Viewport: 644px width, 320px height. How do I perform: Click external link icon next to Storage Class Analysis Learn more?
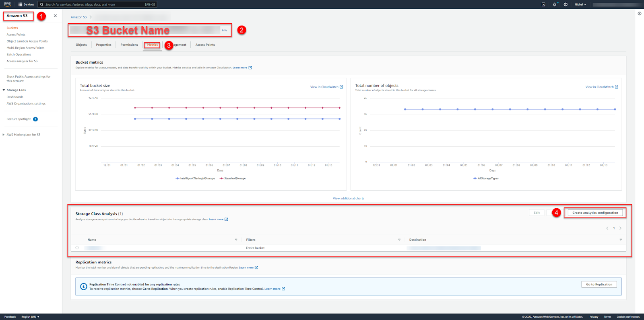(226, 219)
